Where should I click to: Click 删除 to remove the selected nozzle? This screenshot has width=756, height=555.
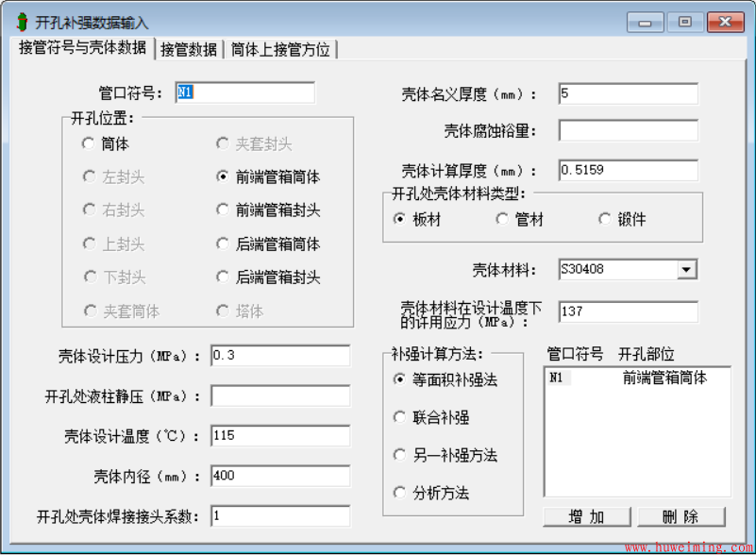click(680, 516)
